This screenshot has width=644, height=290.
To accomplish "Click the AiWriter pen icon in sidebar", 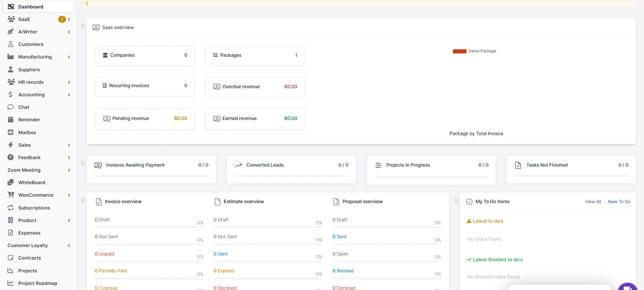I will point(11,32).
